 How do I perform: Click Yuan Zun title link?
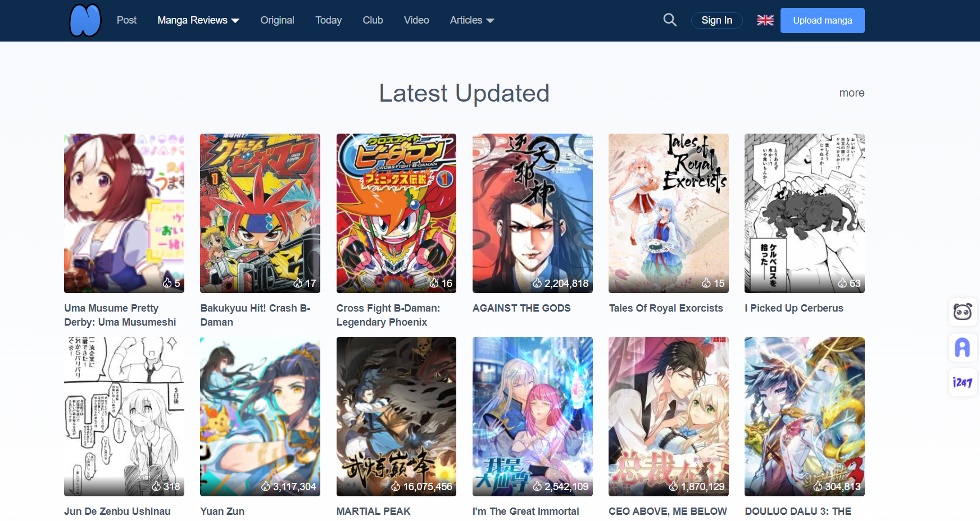[x=223, y=511]
